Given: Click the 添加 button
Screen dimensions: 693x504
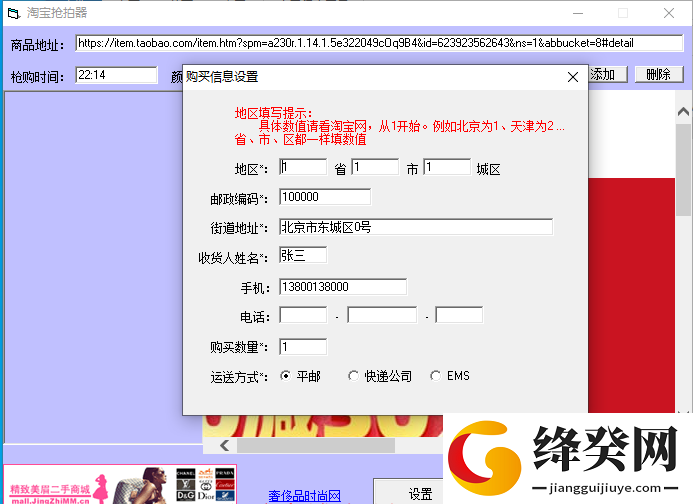Looking at the screenshot, I should point(608,74).
